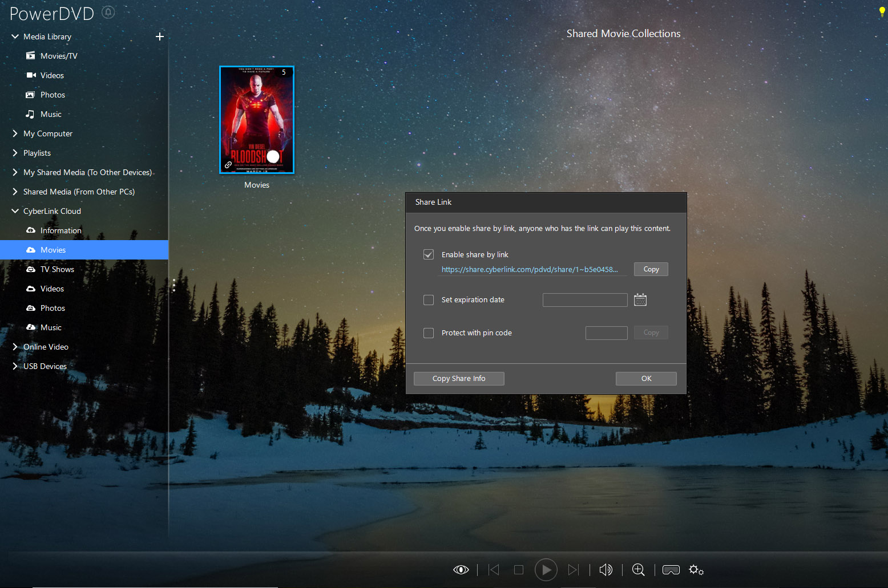The image size is (888, 588).
Task: Click the PowerDVD logo text
Action: click(x=52, y=13)
